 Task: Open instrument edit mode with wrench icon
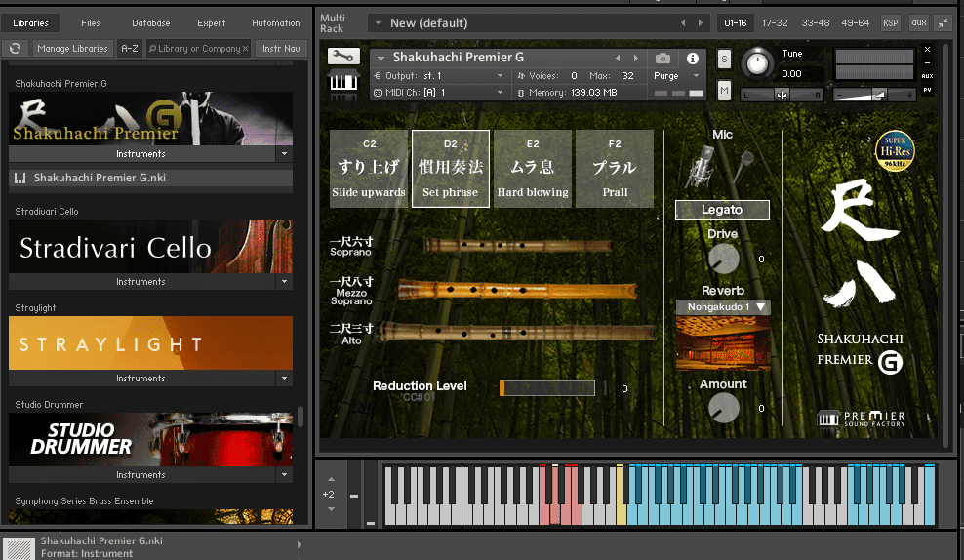tap(343, 57)
